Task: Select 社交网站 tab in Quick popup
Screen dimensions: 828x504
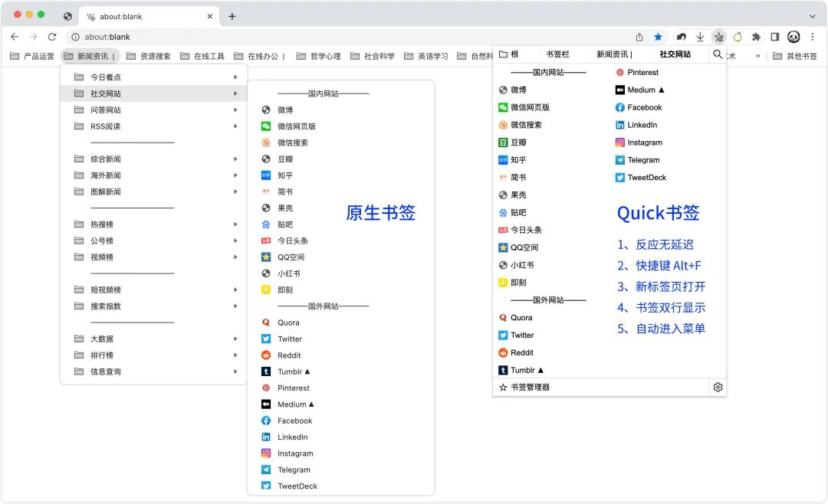Action: pyautogui.click(x=675, y=54)
